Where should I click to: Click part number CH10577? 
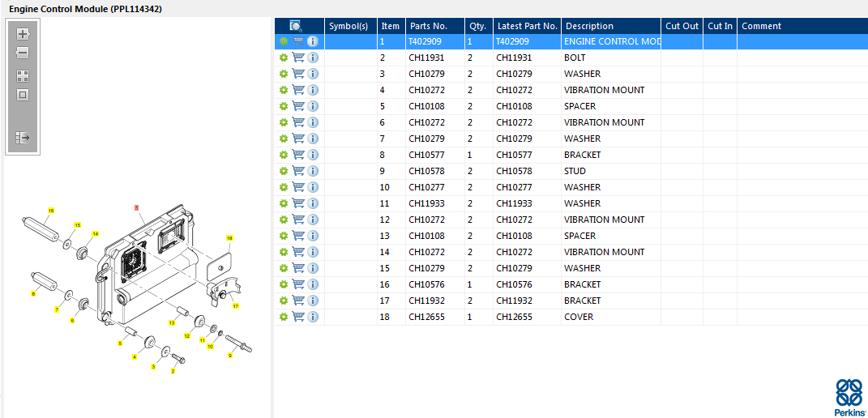(x=426, y=155)
